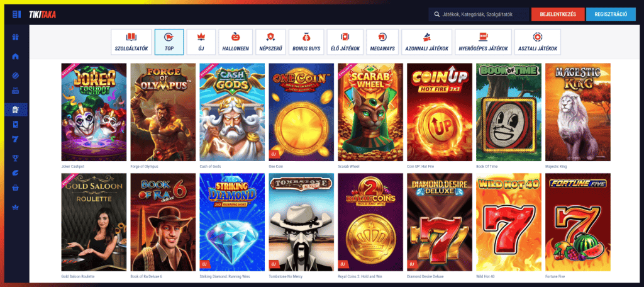Open the crown VIP sidebar icon
Screen dimensions: 644x287
(16, 207)
